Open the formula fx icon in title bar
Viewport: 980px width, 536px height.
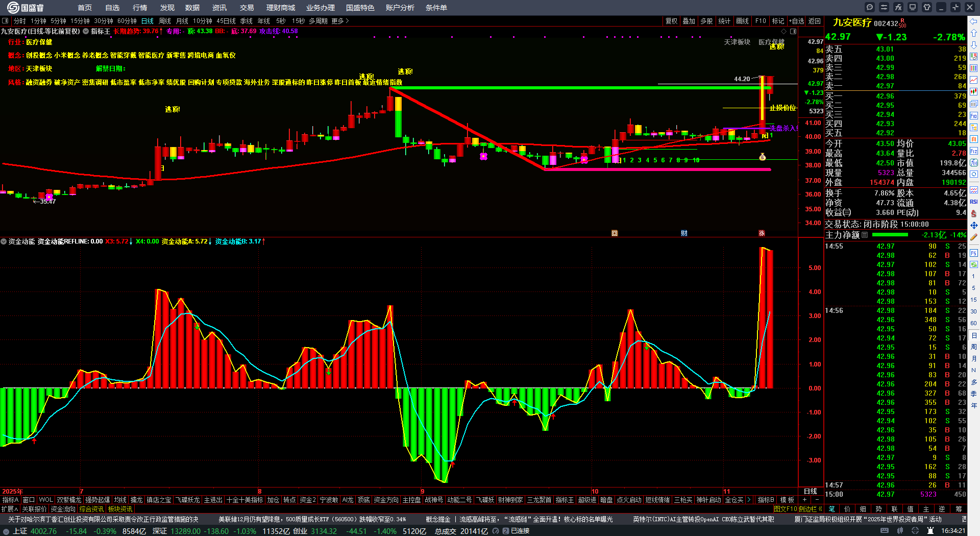[x=898, y=7]
